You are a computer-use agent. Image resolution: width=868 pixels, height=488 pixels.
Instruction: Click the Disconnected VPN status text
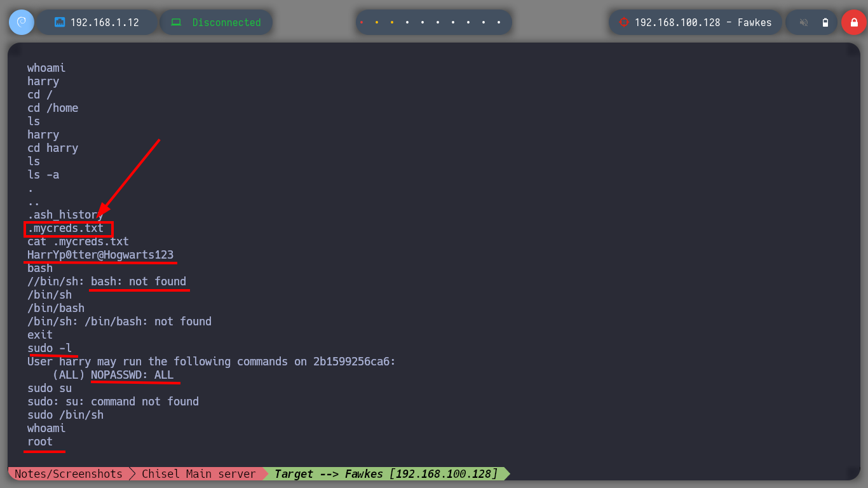click(227, 22)
